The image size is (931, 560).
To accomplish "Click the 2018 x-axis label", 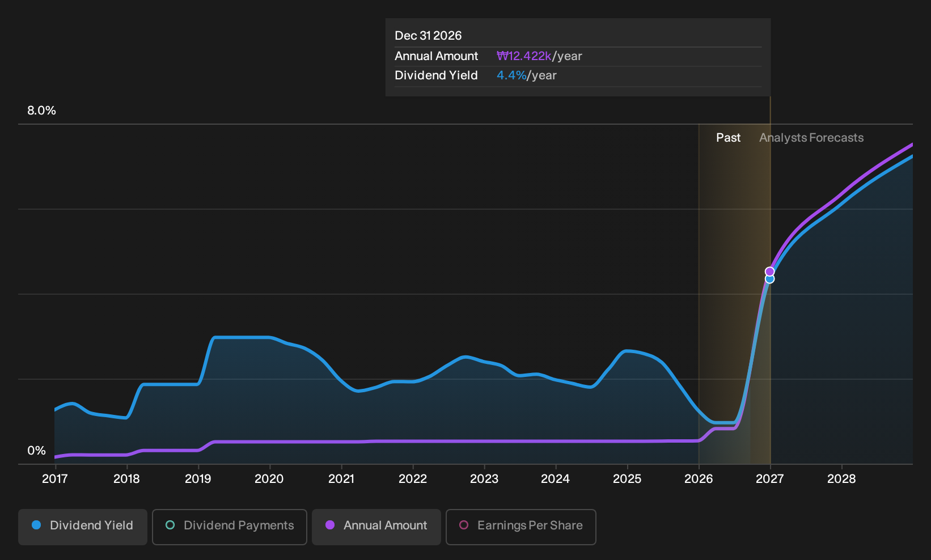I will [126, 479].
